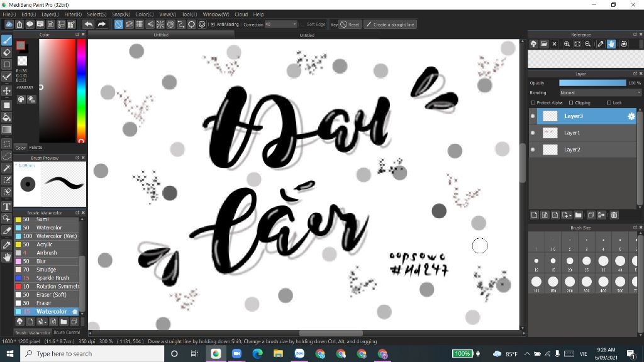
Task: Open the Filter menu
Action: click(73, 14)
